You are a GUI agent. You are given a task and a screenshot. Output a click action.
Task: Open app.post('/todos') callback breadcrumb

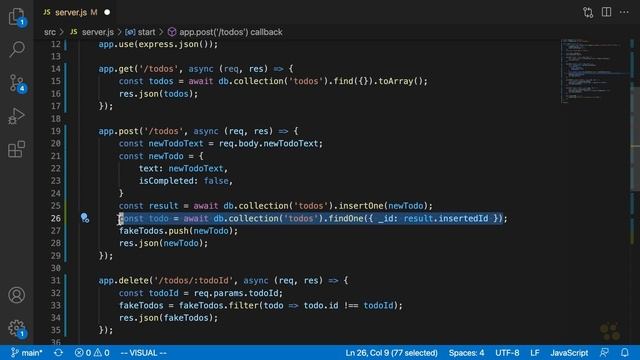point(225,32)
